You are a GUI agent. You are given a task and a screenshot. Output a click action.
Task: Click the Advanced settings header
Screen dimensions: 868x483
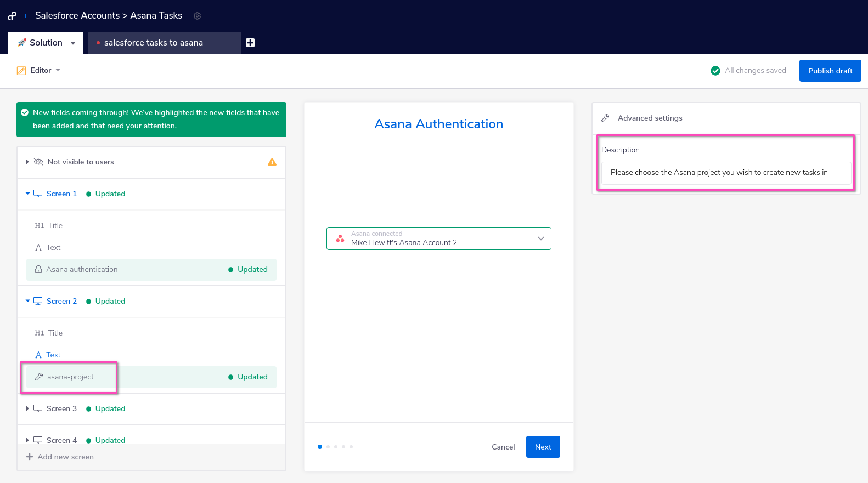click(726, 118)
